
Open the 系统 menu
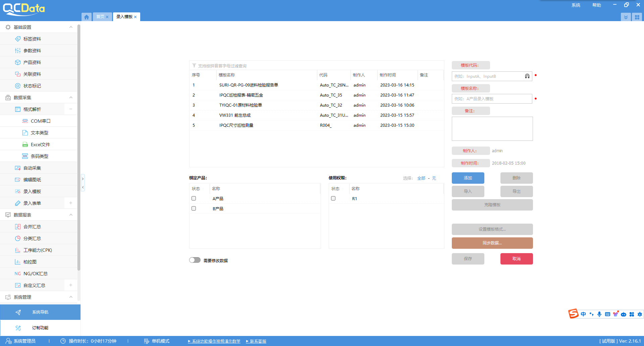(576, 5)
